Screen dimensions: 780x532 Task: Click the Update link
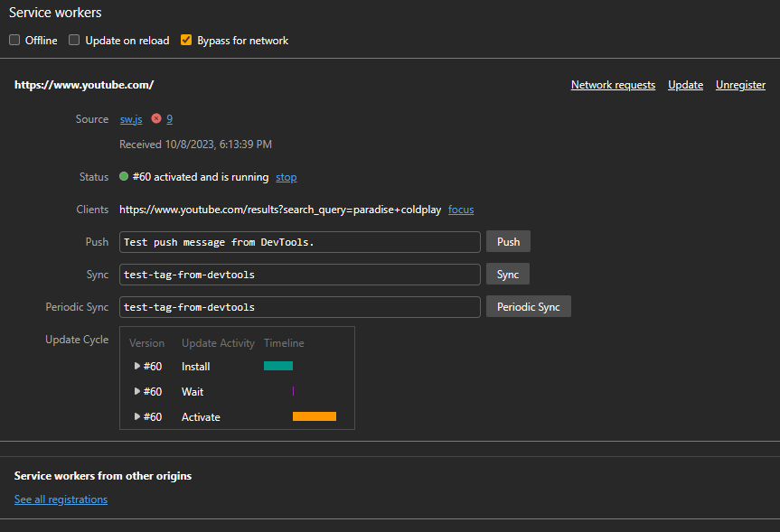coord(685,85)
